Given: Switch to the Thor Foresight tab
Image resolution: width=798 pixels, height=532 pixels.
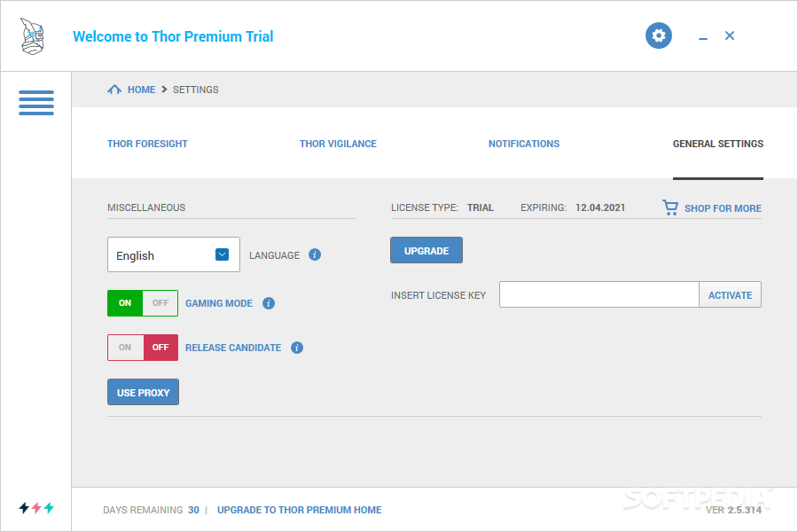Looking at the screenshot, I should click(x=147, y=144).
